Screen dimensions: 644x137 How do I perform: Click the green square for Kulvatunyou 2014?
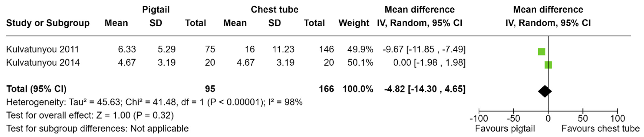click(548, 65)
